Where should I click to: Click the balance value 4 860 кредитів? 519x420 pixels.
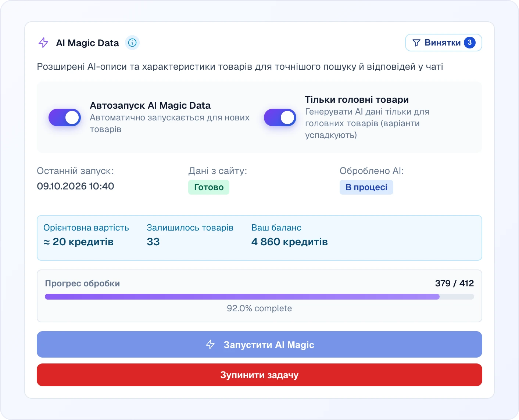pos(290,242)
